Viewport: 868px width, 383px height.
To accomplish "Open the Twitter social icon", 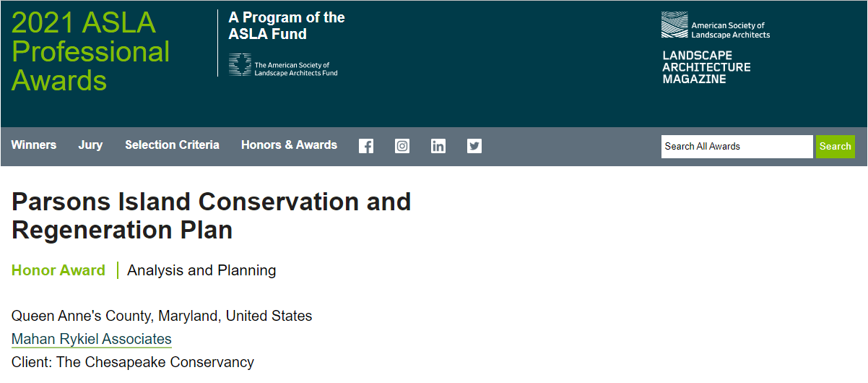I will pyautogui.click(x=474, y=146).
